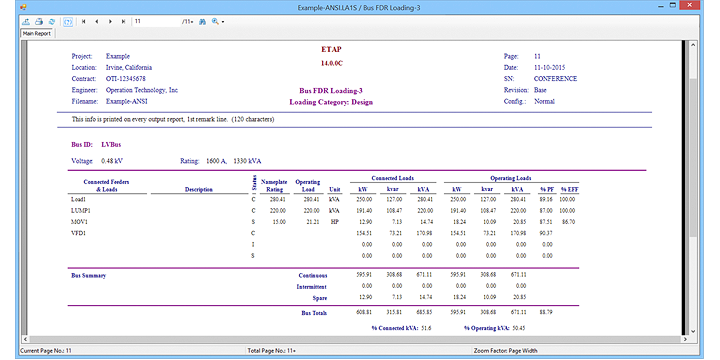Click the 'Bus Summary' label
This screenshot has width=720, height=360.
click(89, 276)
